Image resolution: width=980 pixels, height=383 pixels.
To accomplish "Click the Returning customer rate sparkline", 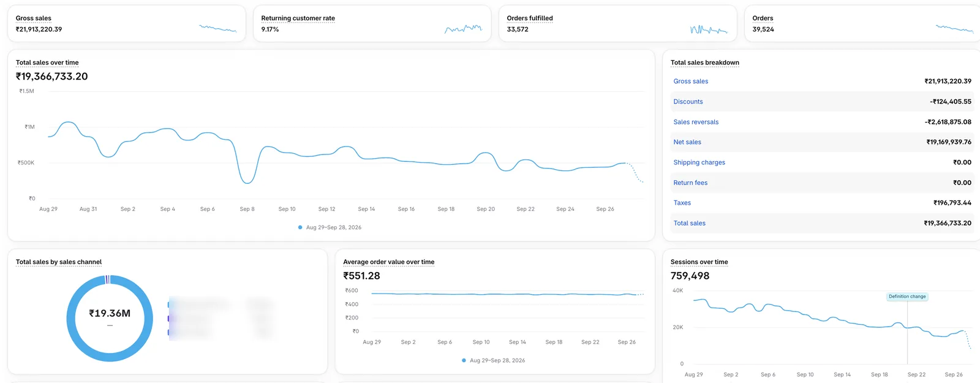I will (464, 28).
